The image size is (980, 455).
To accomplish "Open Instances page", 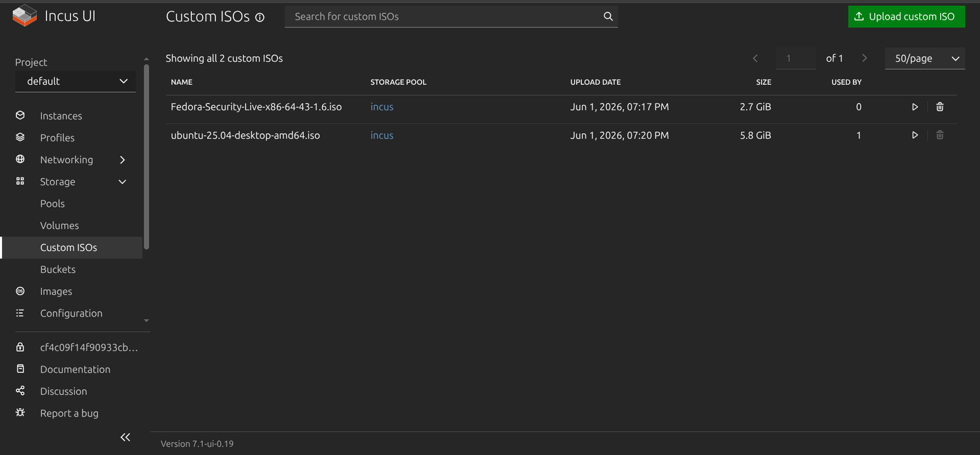I will 61,116.
